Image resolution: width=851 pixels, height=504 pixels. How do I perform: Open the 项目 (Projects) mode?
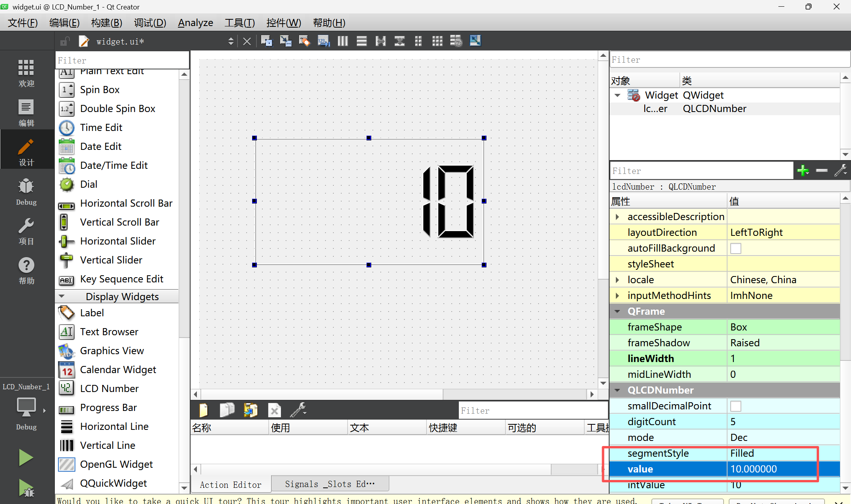(26, 231)
